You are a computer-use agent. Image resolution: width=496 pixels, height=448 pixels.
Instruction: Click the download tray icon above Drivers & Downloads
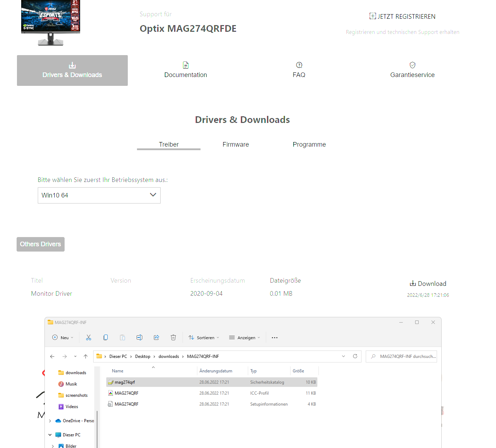pos(72,65)
